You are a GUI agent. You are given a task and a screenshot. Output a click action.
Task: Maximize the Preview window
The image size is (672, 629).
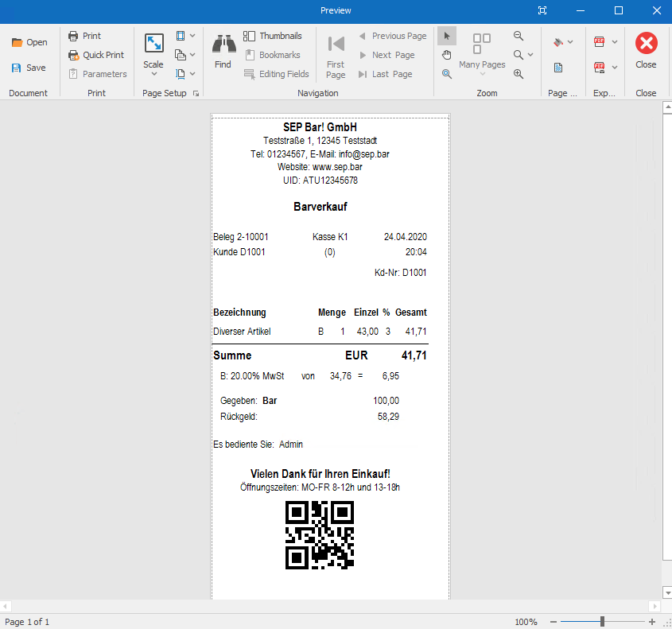point(619,10)
